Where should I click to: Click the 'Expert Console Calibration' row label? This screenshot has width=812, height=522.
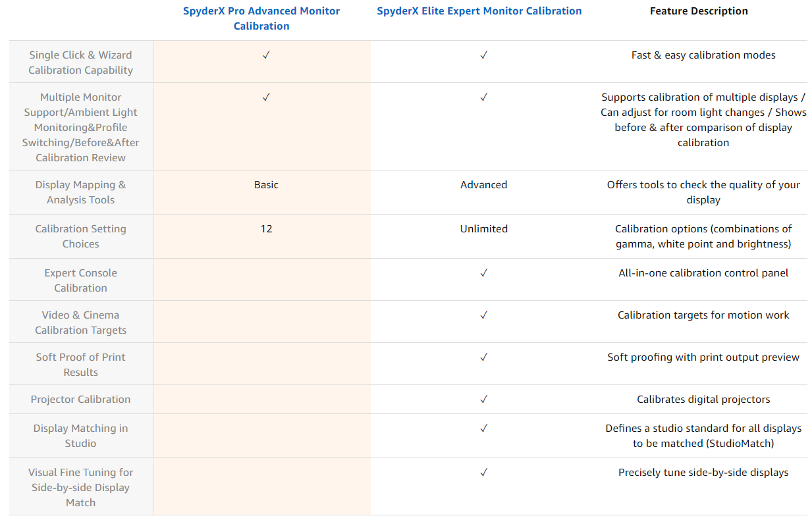click(x=80, y=280)
